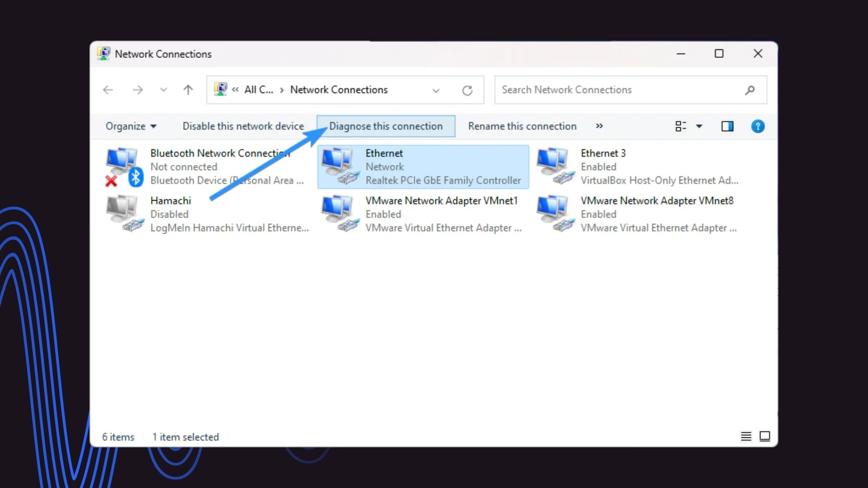Select the Bluetooth Network Connection icon

pyautogui.click(x=124, y=167)
